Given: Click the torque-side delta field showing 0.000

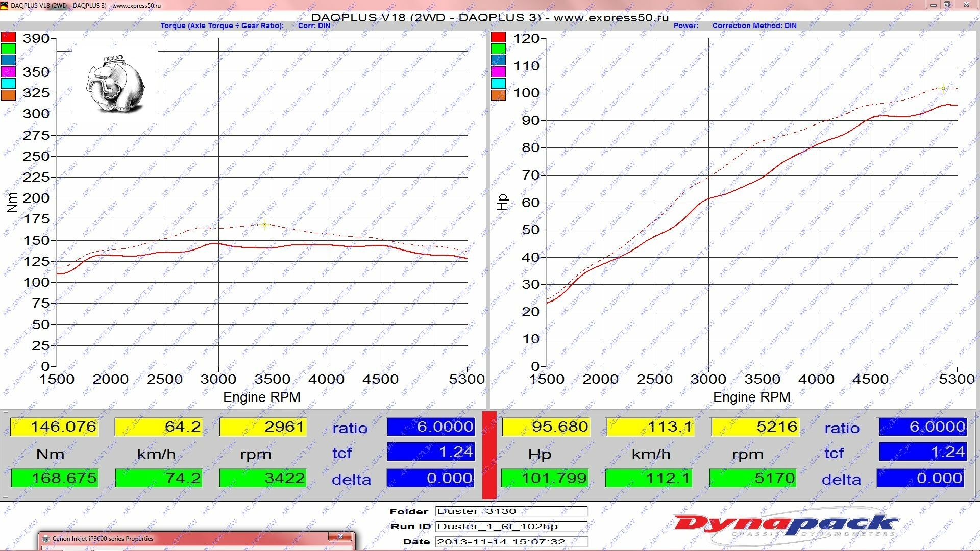Looking at the screenshot, I should click(431, 478).
